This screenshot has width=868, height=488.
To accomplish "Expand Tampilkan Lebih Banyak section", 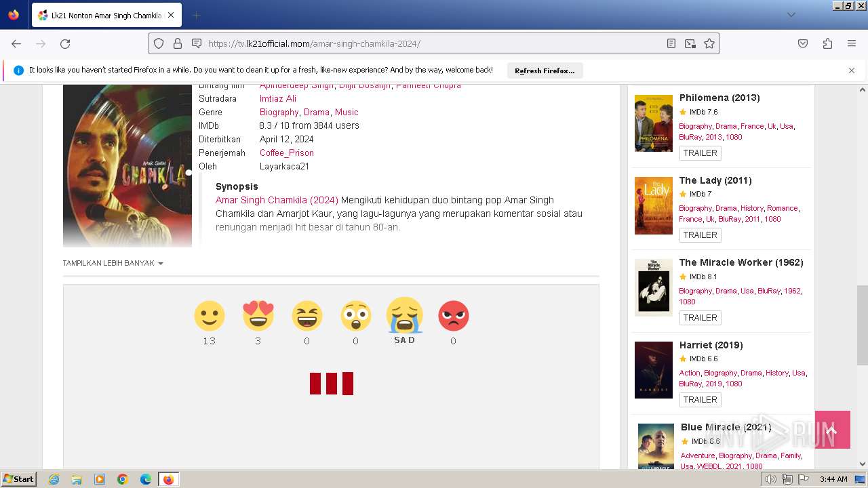I will 113,263.
